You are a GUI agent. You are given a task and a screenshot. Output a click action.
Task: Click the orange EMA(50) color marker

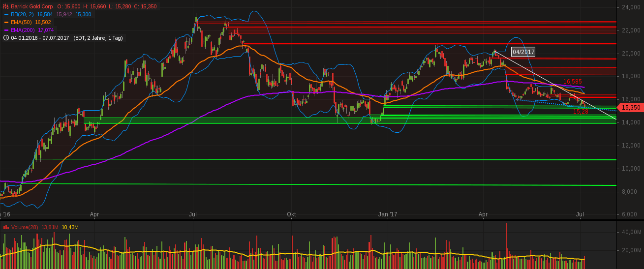6,22
